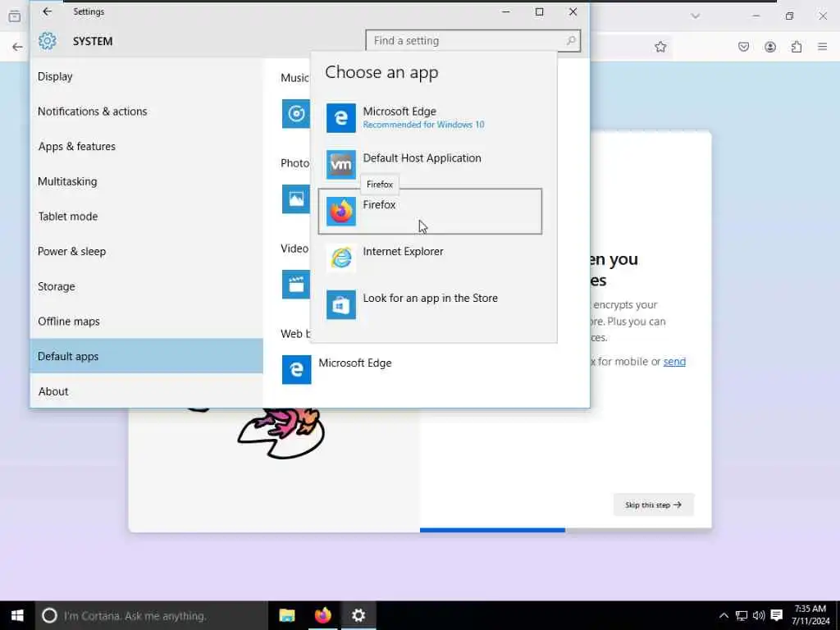Click the Find a setting search box
This screenshot has height=630, width=840.
tap(473, 41)
